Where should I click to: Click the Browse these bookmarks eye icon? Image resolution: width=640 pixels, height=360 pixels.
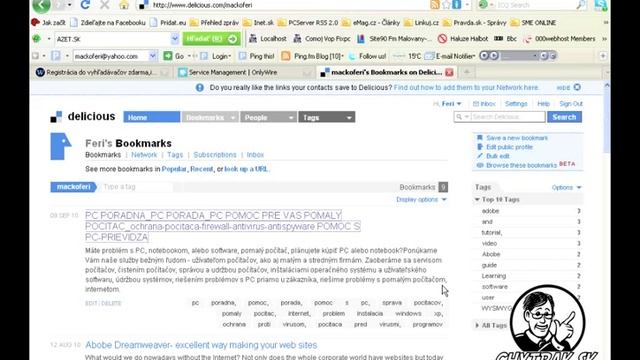[480, 165]
